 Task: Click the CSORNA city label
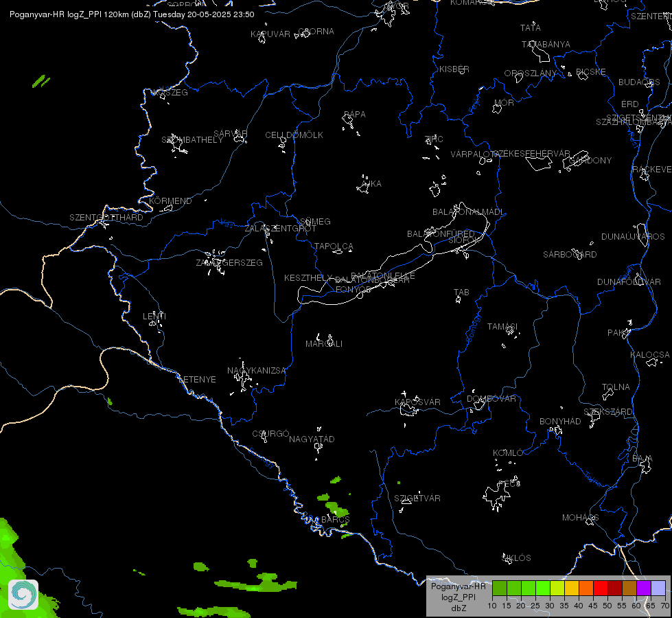coord(316,32)
